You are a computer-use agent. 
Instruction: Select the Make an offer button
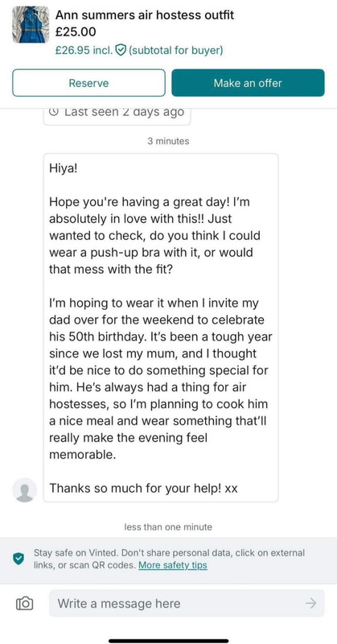tap(248, 83)
